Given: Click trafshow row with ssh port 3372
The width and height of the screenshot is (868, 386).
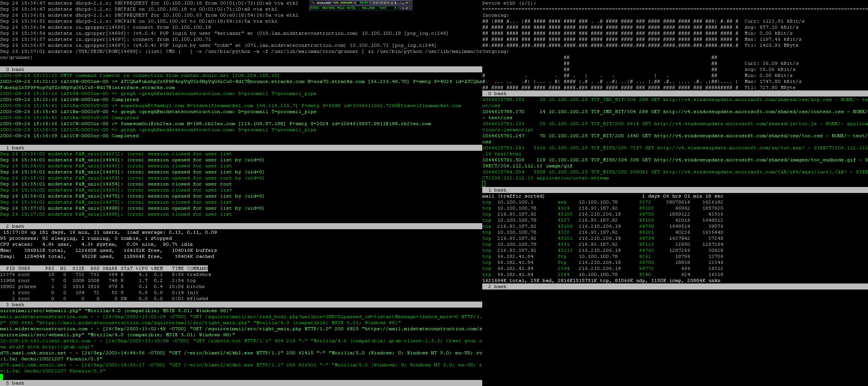Looking at the screenshot, I should (603, 202).
